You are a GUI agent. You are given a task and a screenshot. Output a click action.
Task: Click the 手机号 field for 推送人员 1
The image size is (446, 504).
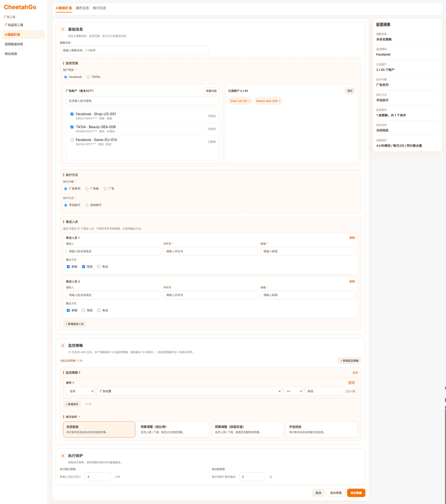point(210,251)
